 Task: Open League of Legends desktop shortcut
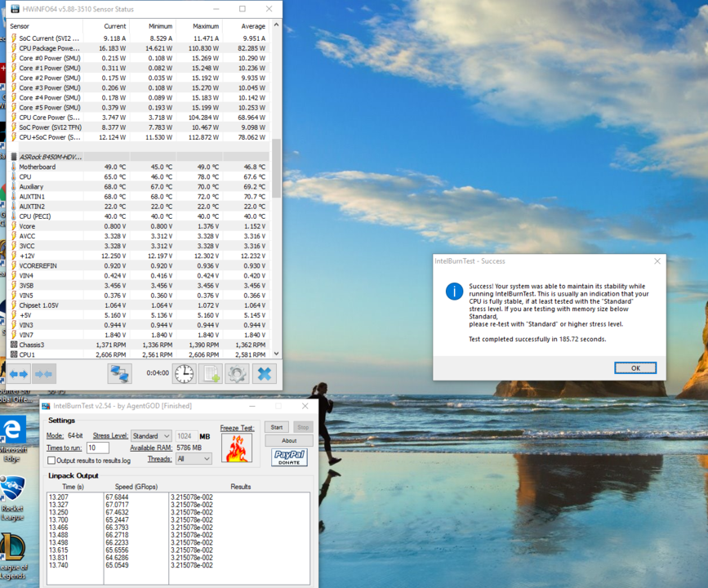12,556
